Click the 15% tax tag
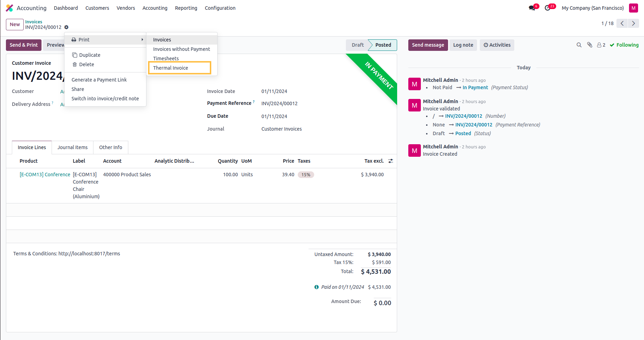This screenshot has width=644, height=340. point(306,175)
